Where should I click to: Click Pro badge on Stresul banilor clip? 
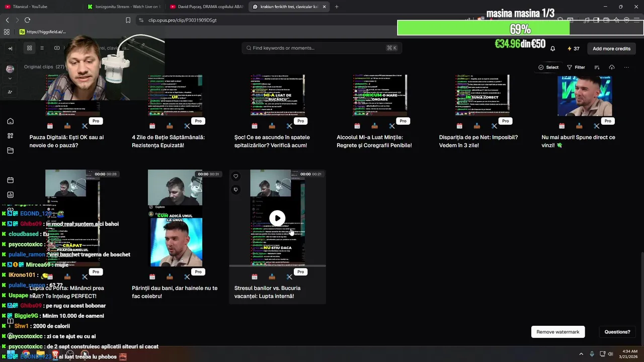click(x=300, y=272)
